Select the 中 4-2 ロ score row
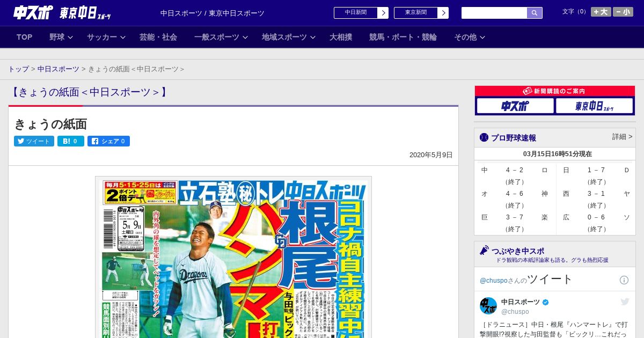The width and height of the screenshot is (644, 338). coord(515,176)
